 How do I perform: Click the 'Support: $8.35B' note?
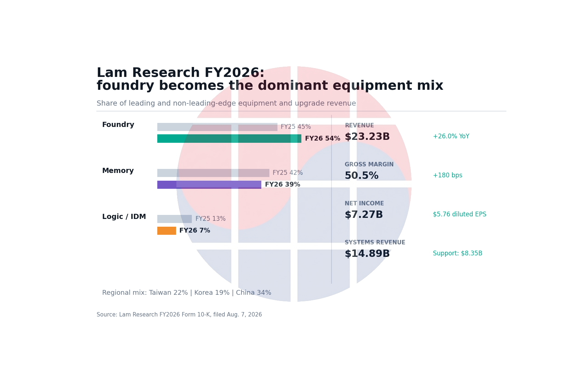tap(458, 254)
